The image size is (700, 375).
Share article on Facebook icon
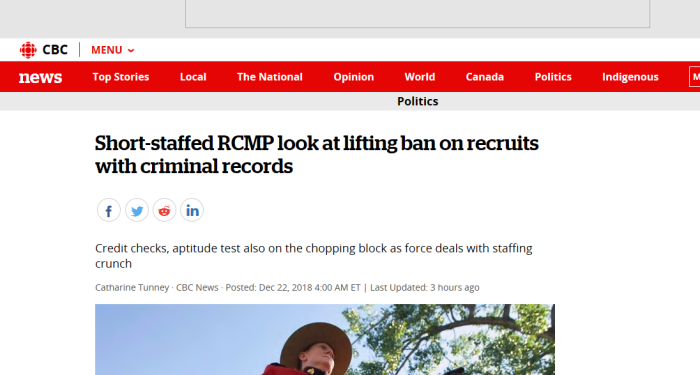(x=109, y=210)
